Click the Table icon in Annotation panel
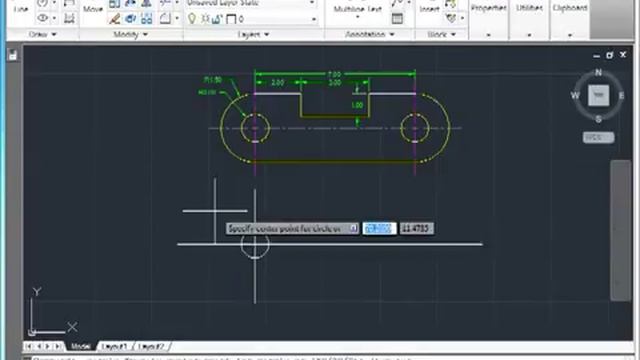This screenshot has height=360, width=640. point(397,18)
